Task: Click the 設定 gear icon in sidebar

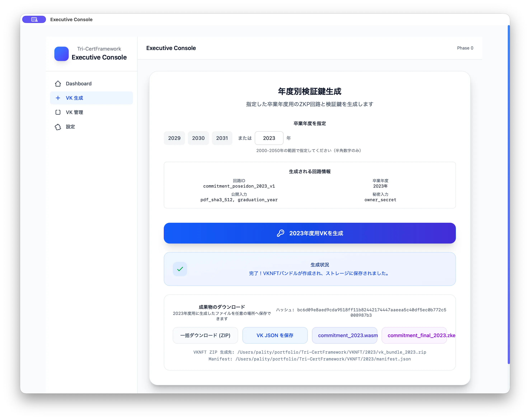Action: (x=58, y=127)
